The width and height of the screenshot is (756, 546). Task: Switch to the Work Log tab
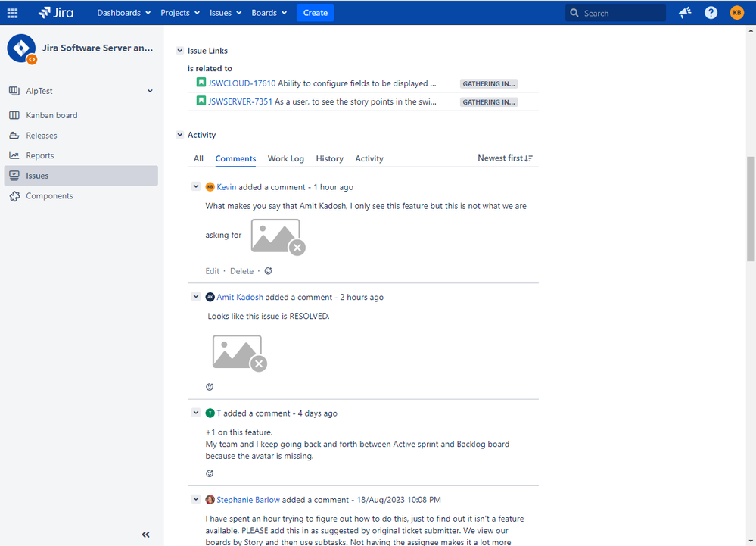[x=286, y=159]
